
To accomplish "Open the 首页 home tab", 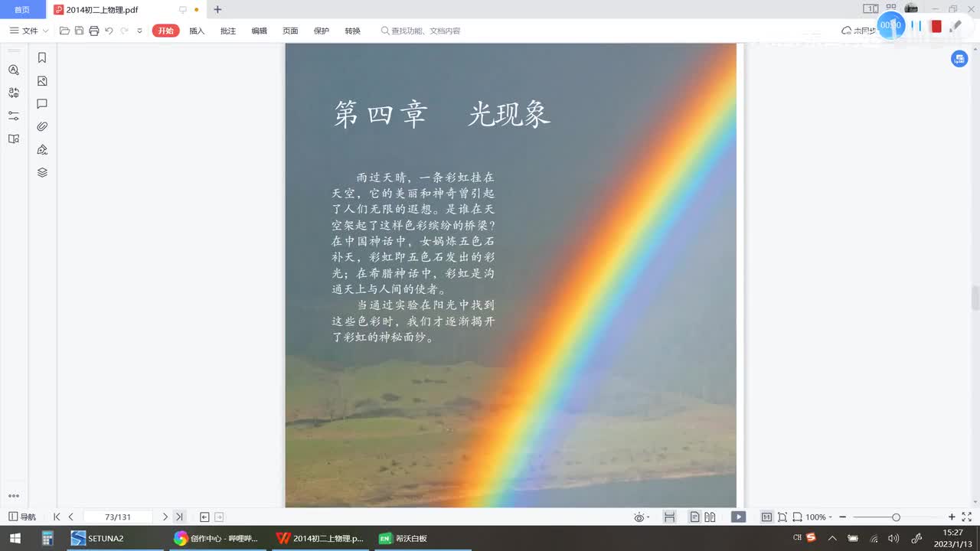I will pos(22,10).
